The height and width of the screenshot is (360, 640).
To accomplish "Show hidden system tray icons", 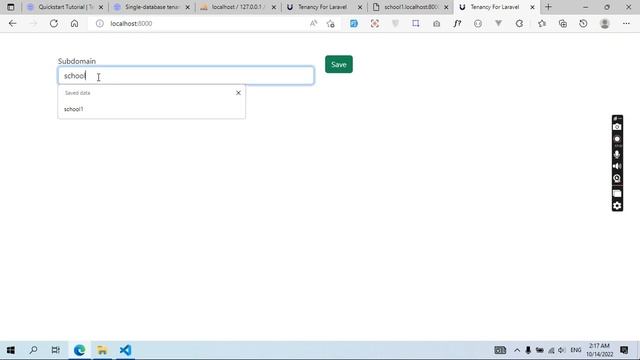I will click(x=517, y=350).
